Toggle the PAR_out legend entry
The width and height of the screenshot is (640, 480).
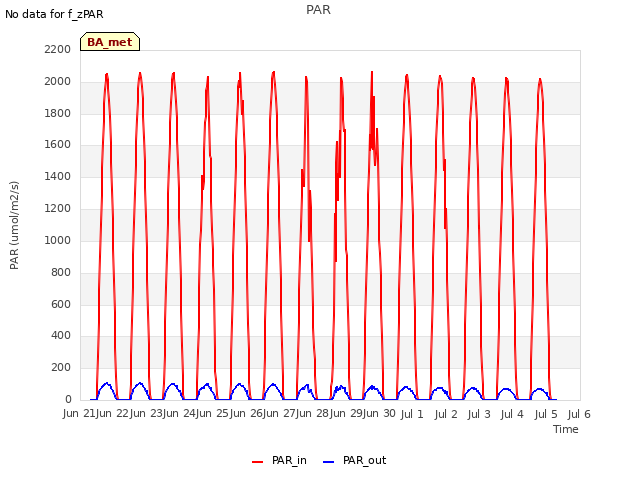[354, 460]
